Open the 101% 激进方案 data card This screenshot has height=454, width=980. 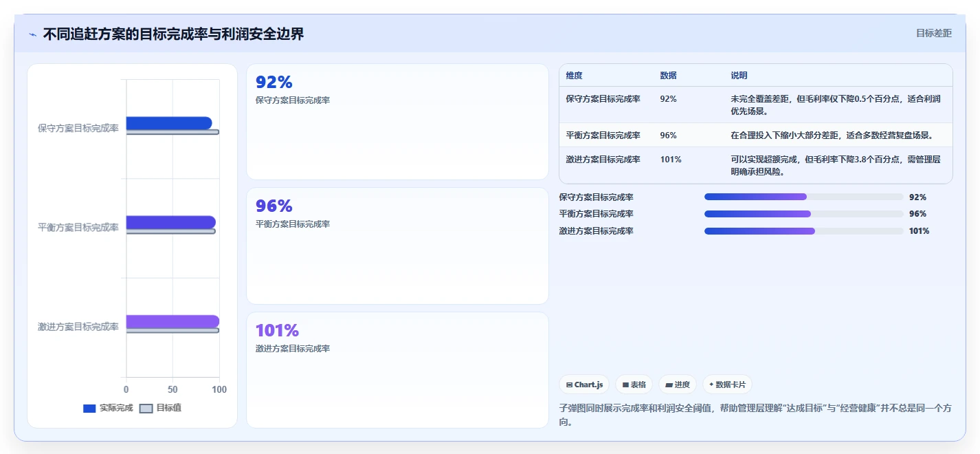tap(397, 370)
